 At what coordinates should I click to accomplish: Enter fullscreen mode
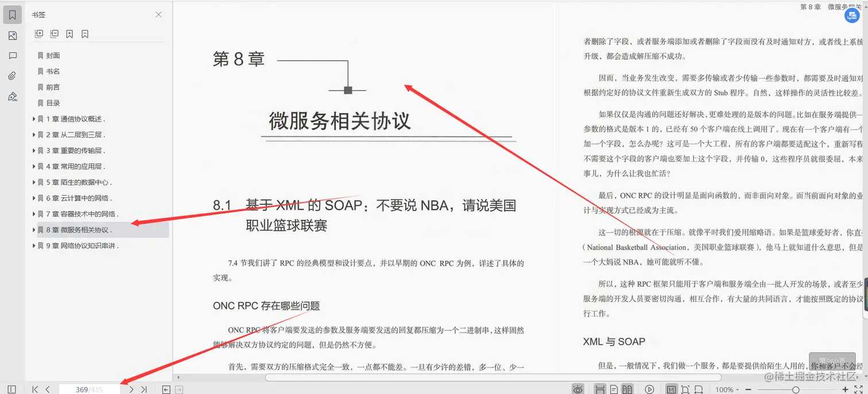[x=858, y=389]
